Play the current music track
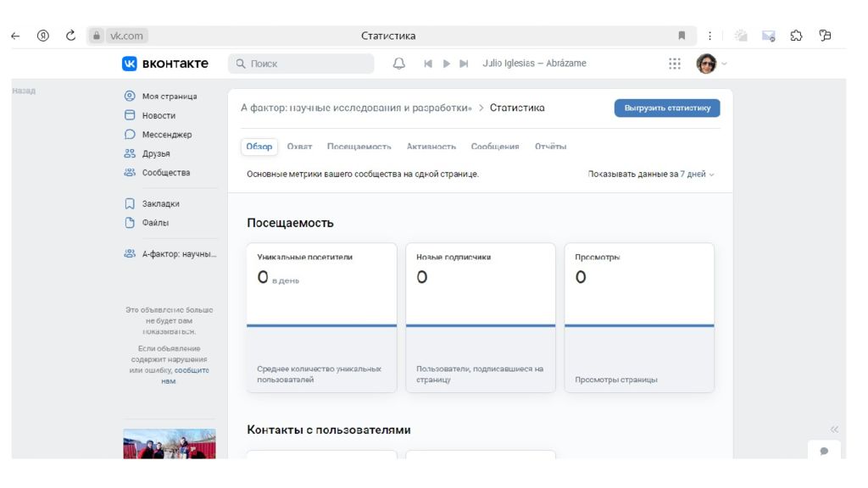 [x=446, y=64]
